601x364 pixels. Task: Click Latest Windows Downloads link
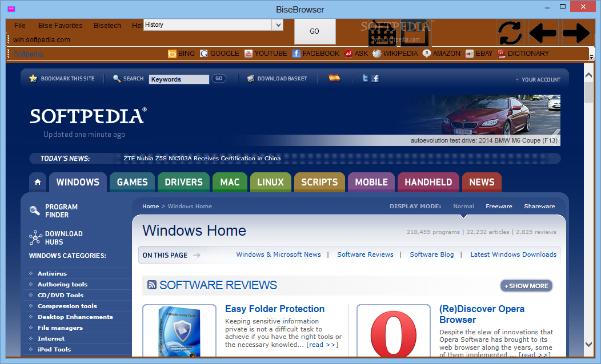513,254
